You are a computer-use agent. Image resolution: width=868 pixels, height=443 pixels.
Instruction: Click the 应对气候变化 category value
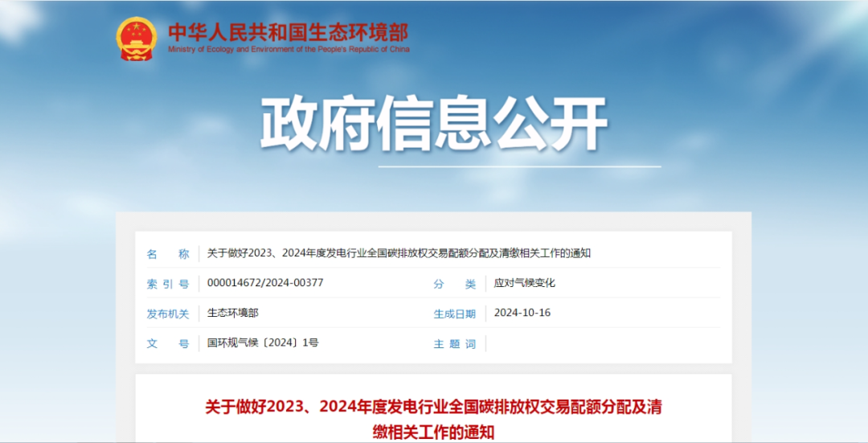(525, 283)
